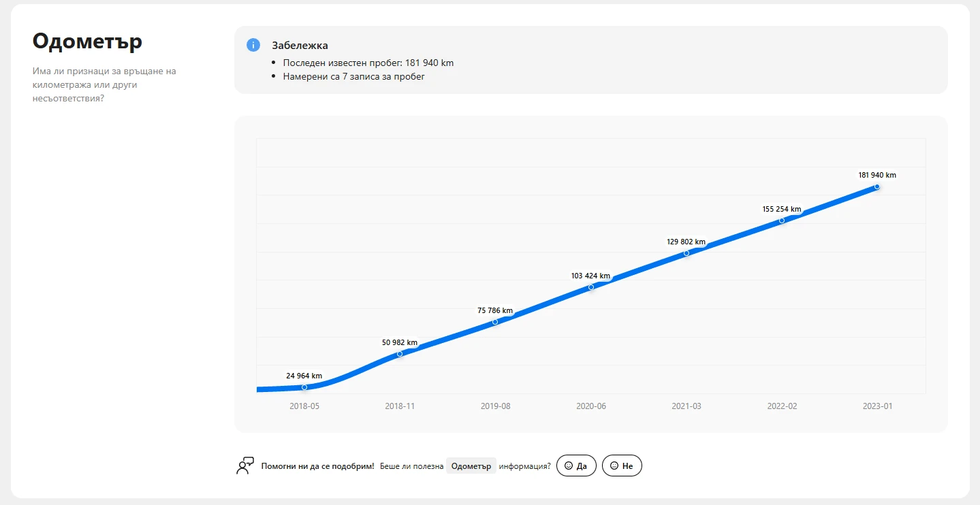The height and width of the screenshot is (505, 980).
Task: Click the blue info icon beside Забележка
Action: [253, 45]
